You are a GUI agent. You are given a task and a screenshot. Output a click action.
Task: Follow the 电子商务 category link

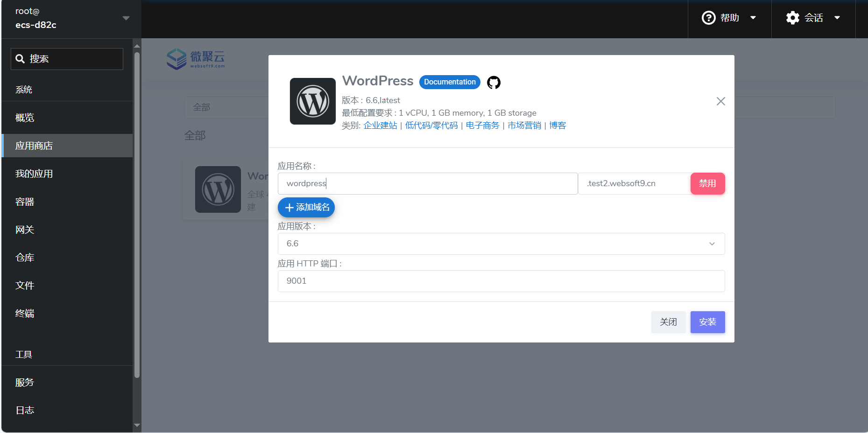click(x=482, y=126)
